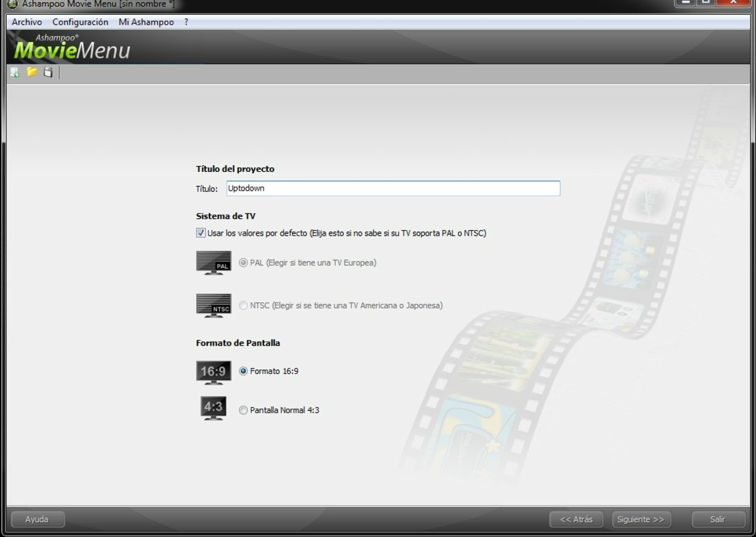The width and height of the screenshot is (756, 537).
Task: Select the NTSC radio button
Action: click(x=243, y=305)
